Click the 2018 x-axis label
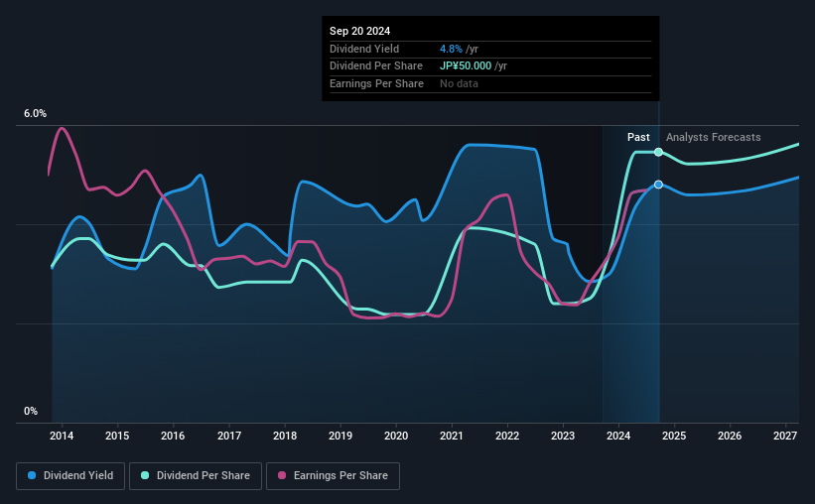Image resolution: width=815 pixels, height=504 pixels. tap(285, 436)
